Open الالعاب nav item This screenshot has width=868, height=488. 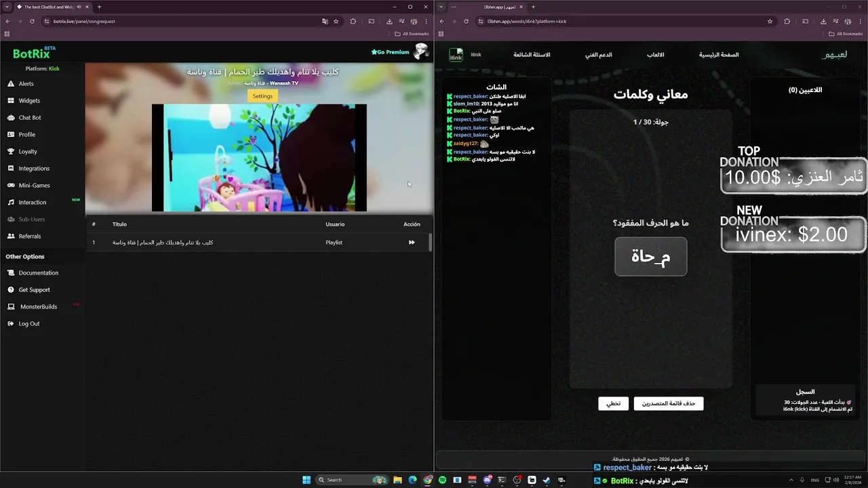[655, 54]
